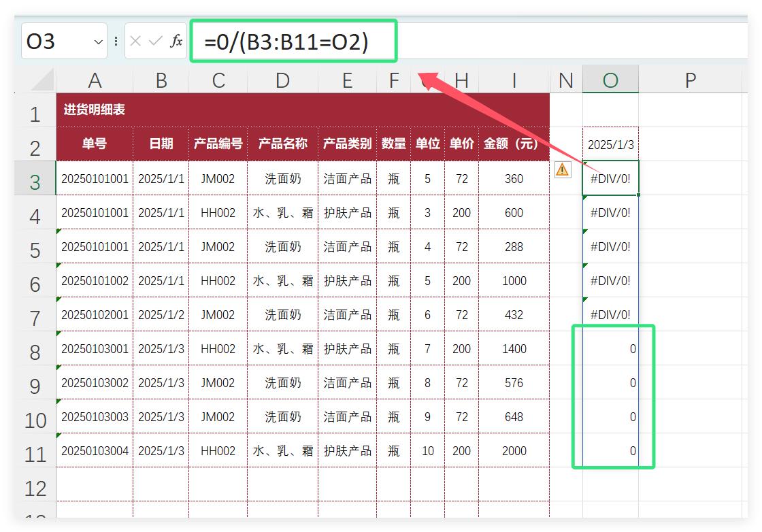Click quantity 10 in row 11
The height and width of the screenshot is (532, 762).
pos(428,450)
